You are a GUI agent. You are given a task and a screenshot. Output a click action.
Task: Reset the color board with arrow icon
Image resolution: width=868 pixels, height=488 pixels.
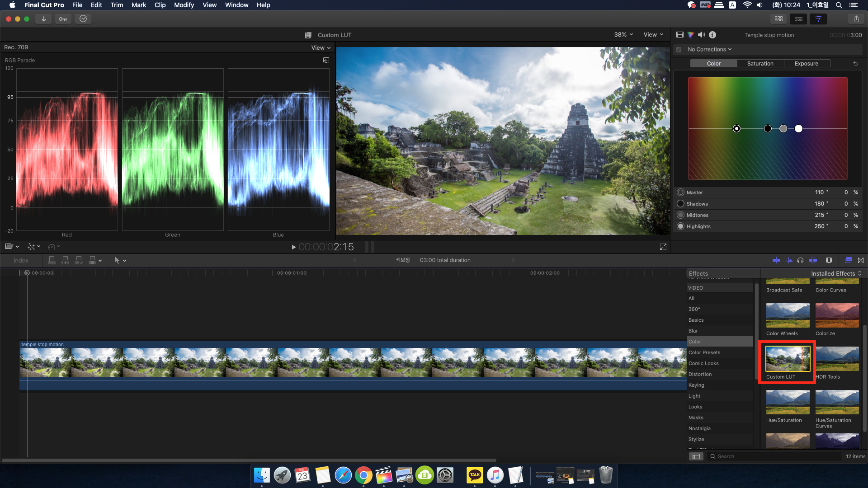click(855, 64)
